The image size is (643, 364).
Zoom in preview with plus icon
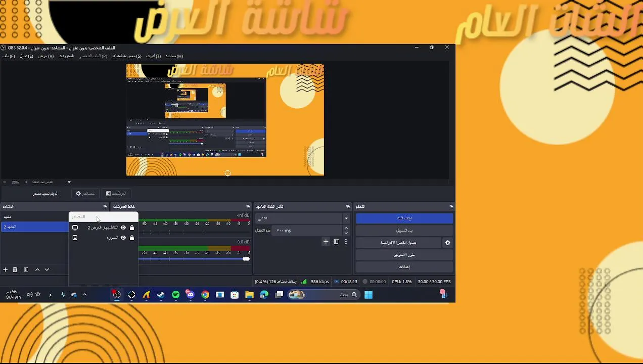[26, 182]
